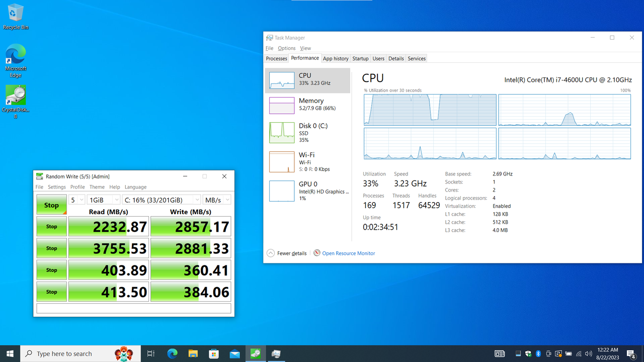
Task: Select GPU 0 in the sidebar
Action: (x=307, y=191)
